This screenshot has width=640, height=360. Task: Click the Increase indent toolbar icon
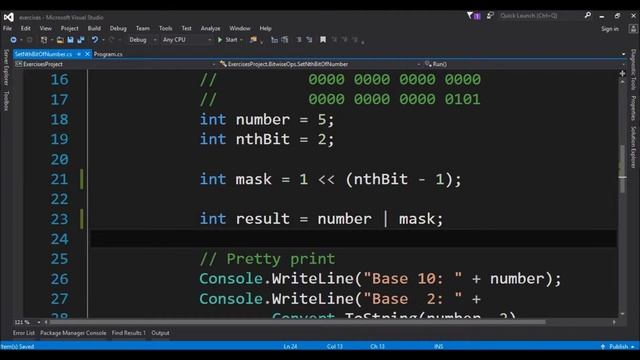[x=309, y=40]
